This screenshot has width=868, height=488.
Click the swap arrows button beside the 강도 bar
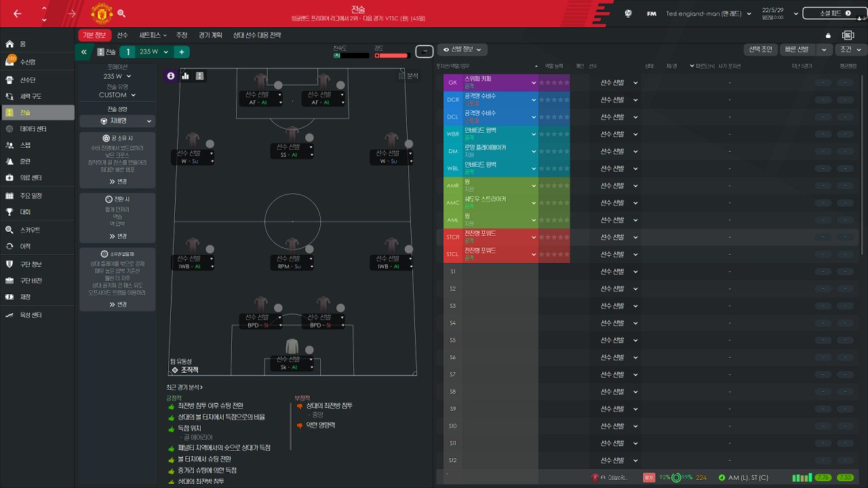coord(425,52)
